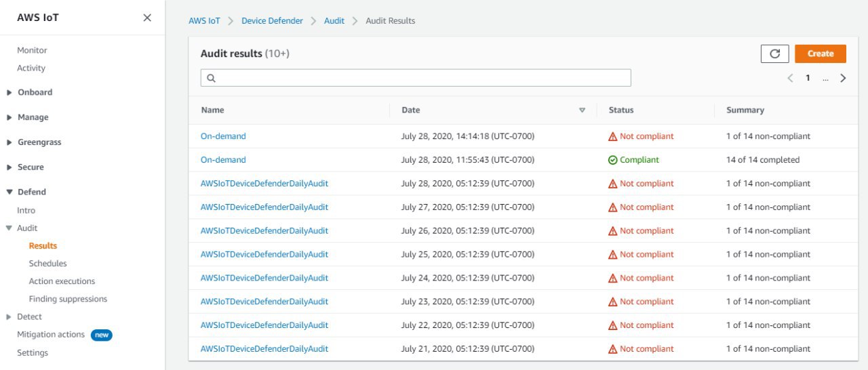This screenshot has width=868, height=370.
Task: Open the July 28 11:55 On-demand audit
Action: click(223, 160)
